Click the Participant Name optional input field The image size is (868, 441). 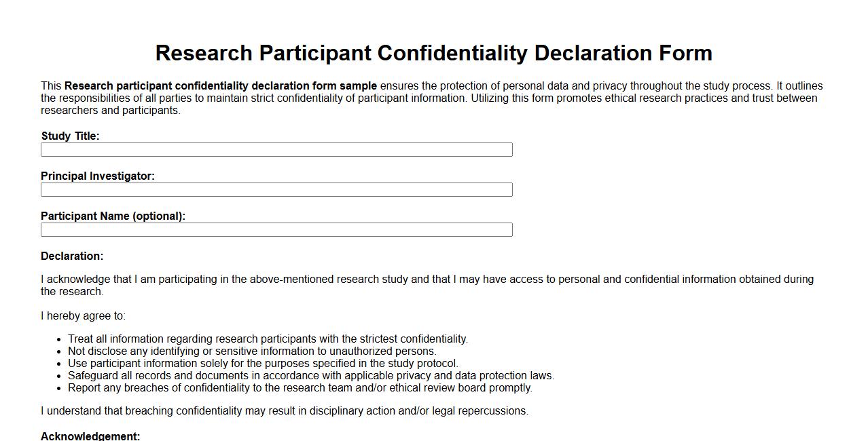276,229
